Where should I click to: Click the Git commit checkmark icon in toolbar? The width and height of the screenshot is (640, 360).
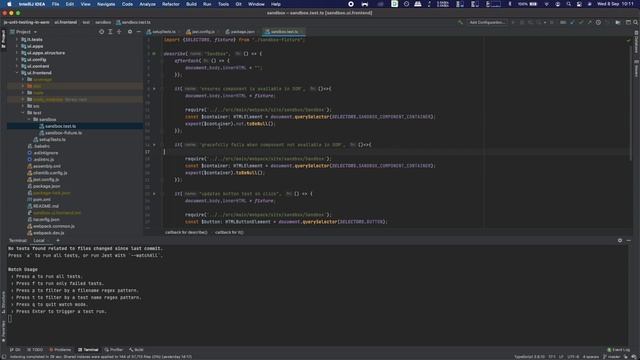[x=581, y=22]
